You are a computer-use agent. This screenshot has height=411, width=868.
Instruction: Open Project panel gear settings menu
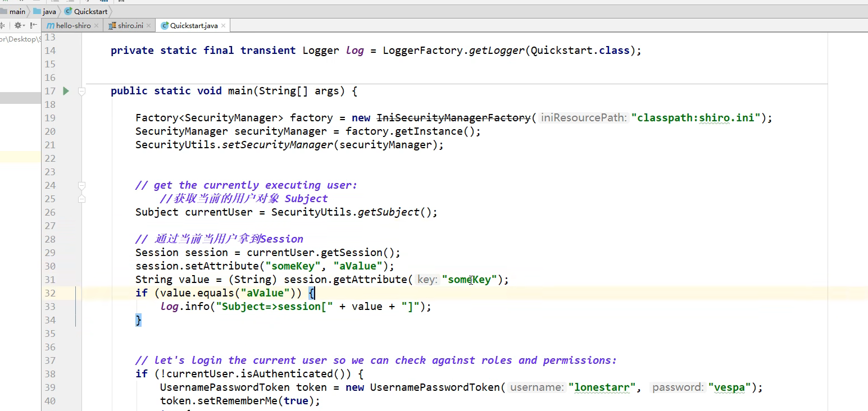click(x=20, y=25)
